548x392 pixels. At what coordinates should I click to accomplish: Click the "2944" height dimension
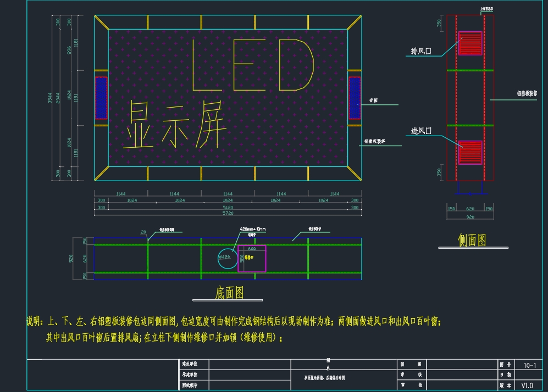pos(58,98)
